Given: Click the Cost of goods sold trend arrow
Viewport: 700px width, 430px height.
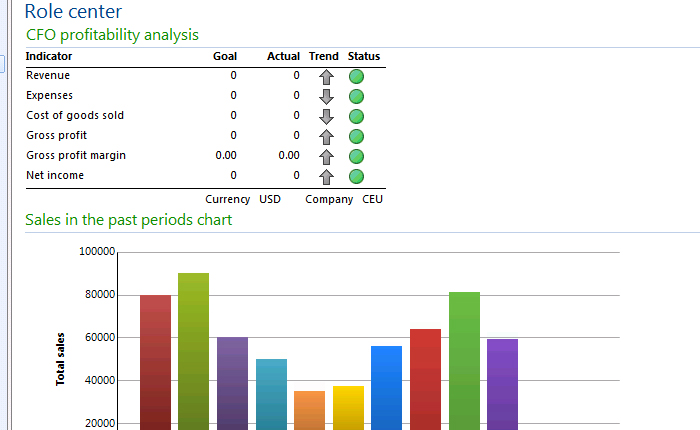Looking at the screenshot, I should tap(326, 116).
